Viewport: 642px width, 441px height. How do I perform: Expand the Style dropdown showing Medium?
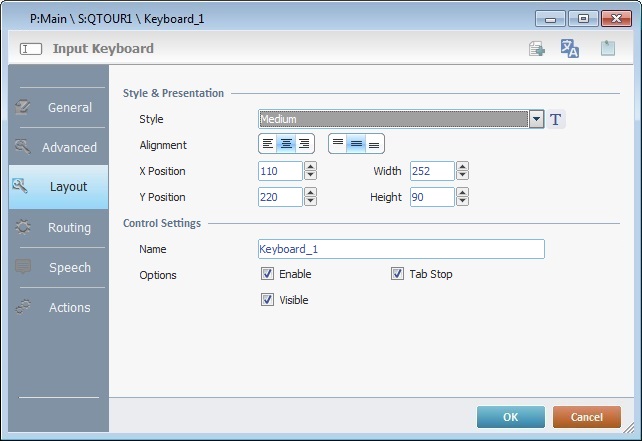(x=537, y=120)
